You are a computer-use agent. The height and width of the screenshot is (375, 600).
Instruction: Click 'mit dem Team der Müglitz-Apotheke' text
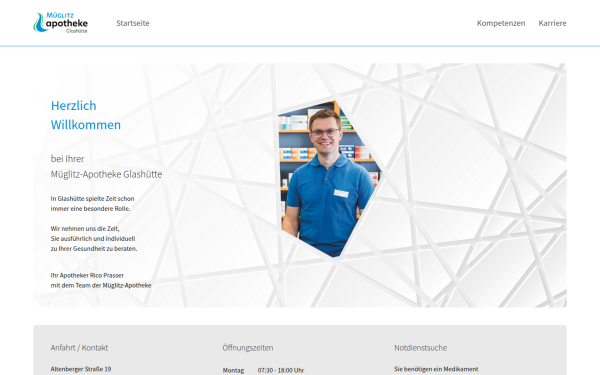101,285
